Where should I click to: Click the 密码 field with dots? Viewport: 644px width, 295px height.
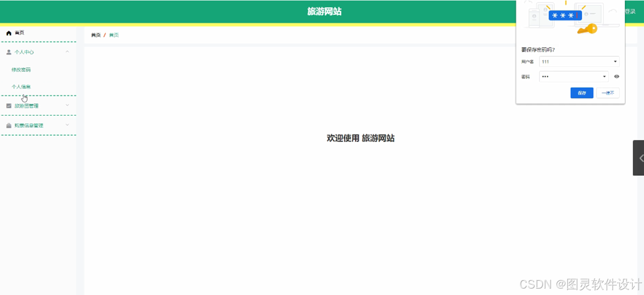(574, 77)
